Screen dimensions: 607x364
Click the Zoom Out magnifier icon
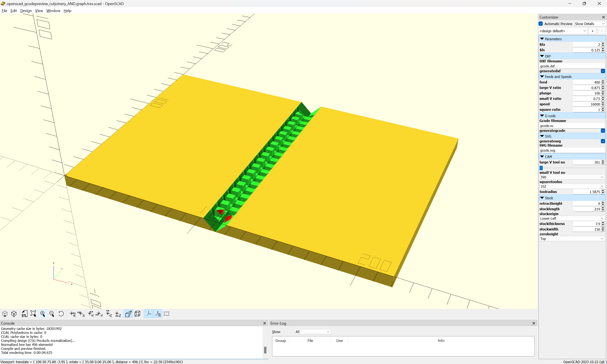(52, 314)
